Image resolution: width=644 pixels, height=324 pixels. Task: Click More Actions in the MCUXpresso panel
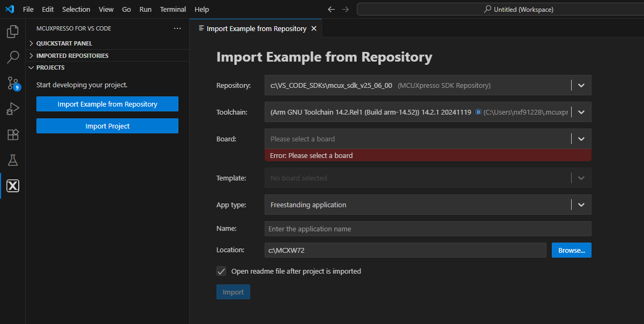tap(177, 28)
